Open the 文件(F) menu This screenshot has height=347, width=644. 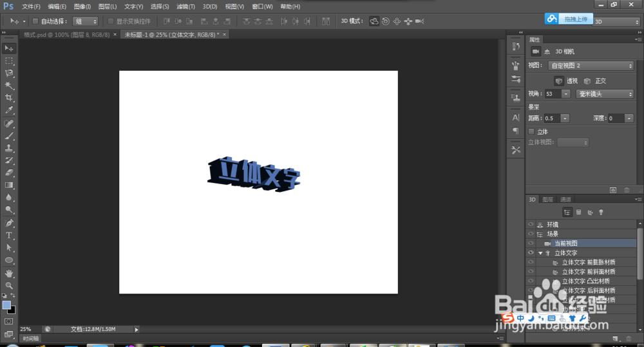[x=31, y=6]
